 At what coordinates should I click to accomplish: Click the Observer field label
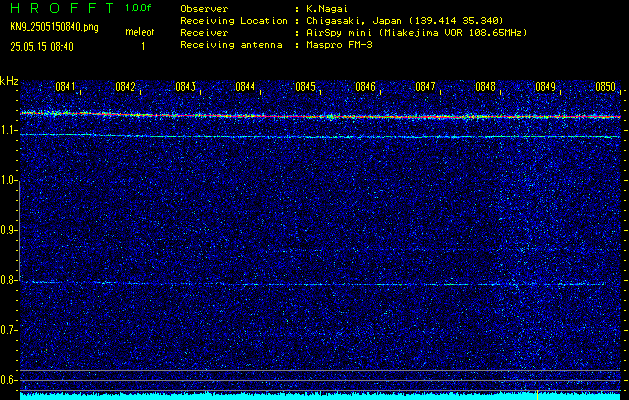[204, 9]
